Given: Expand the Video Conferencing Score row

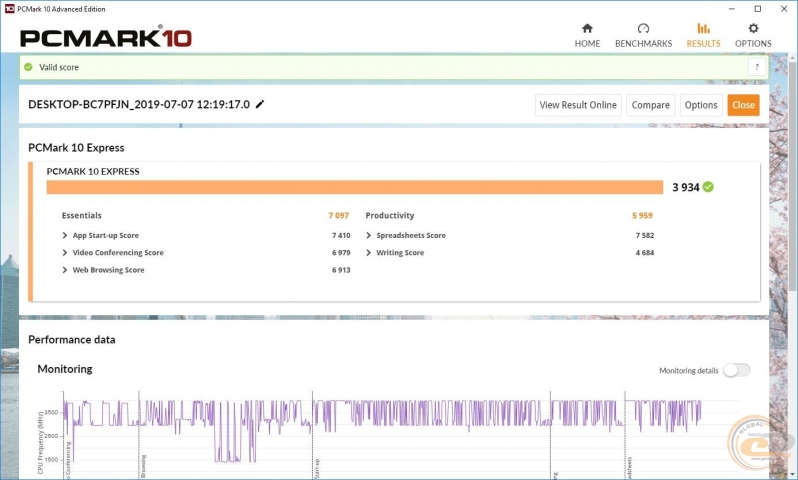Looking at the screenshot, I should tap(65, 252).
